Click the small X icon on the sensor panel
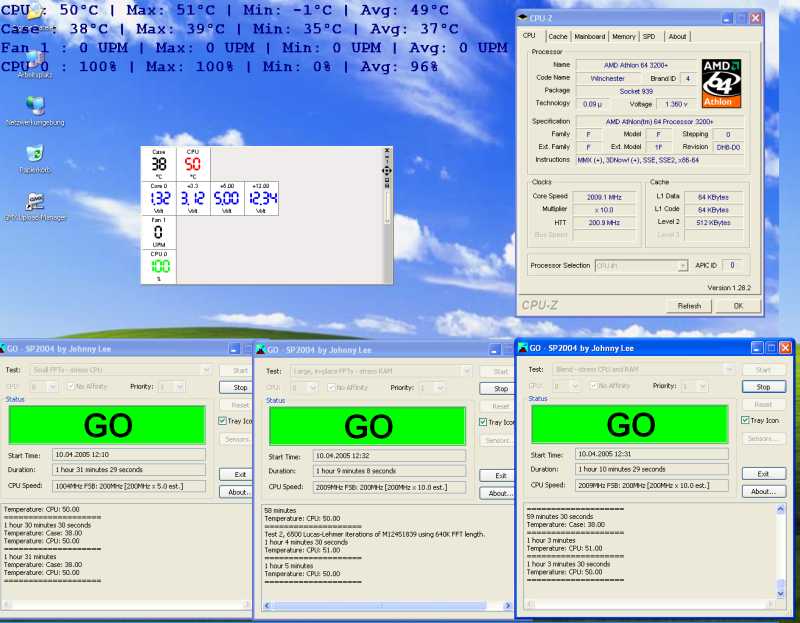 click(387, 151)
